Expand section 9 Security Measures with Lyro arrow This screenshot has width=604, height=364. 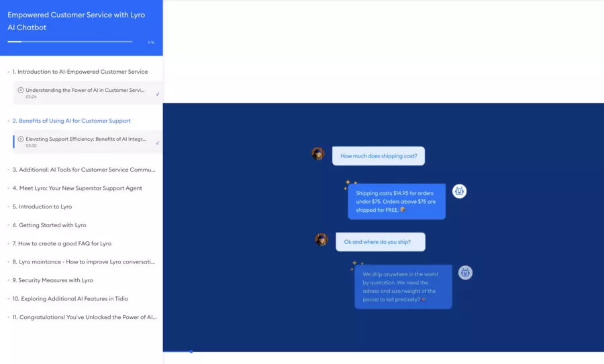click(x=9, y=280)
